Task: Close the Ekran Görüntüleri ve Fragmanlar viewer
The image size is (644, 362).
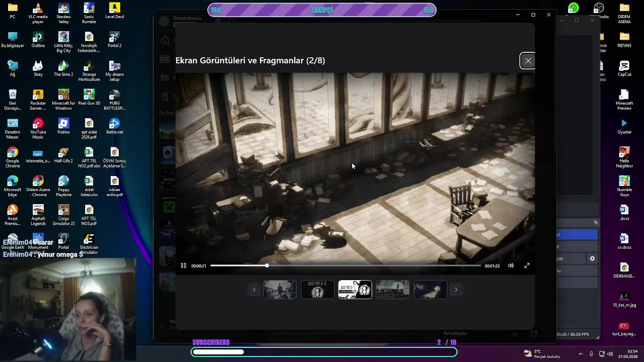Action: (x=528, y=61)
